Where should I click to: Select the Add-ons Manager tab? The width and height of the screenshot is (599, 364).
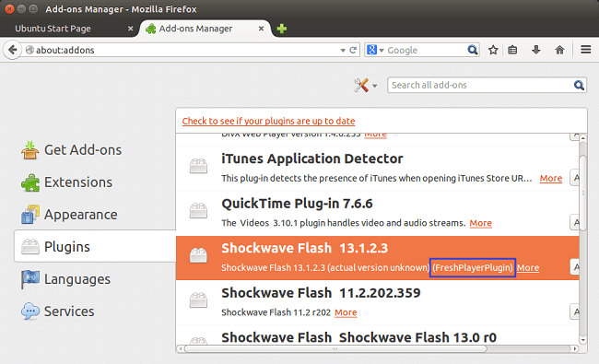coord(206,29)
